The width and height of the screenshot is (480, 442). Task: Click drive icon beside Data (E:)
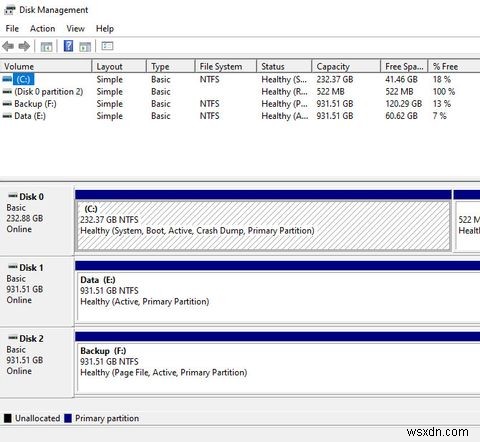coord(7,116)
